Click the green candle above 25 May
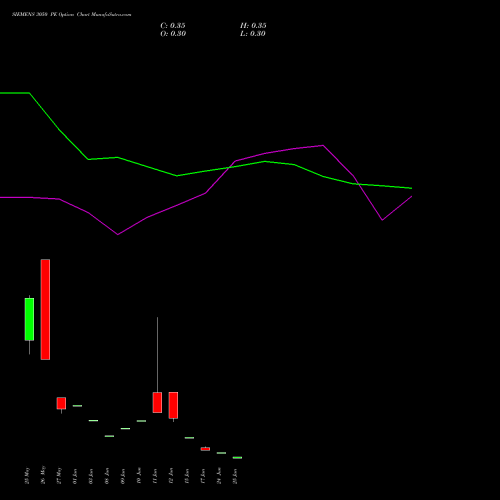The image size is (500, 500). 29,319
